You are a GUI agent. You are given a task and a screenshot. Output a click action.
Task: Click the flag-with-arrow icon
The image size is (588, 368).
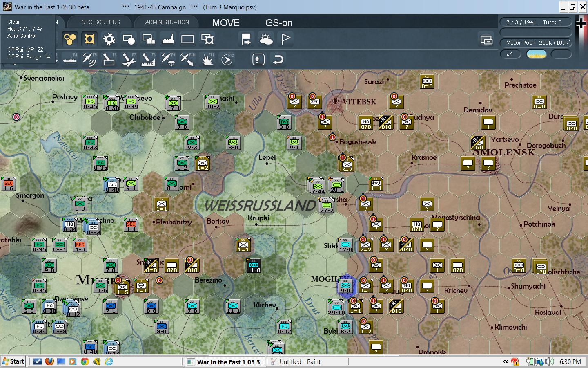(x=246, y=39)
